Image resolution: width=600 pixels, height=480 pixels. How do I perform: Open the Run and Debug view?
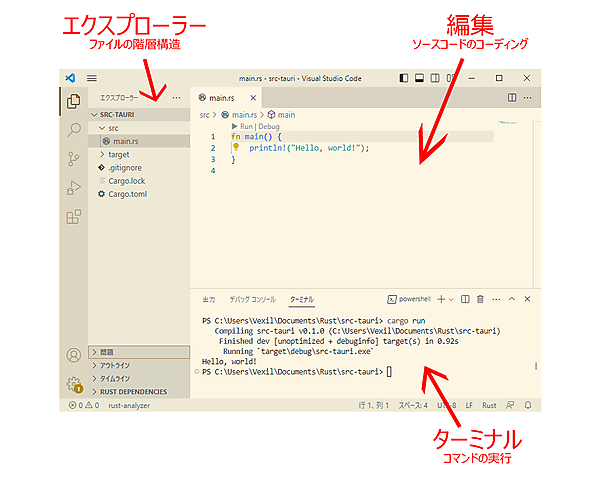coord(73,187)
